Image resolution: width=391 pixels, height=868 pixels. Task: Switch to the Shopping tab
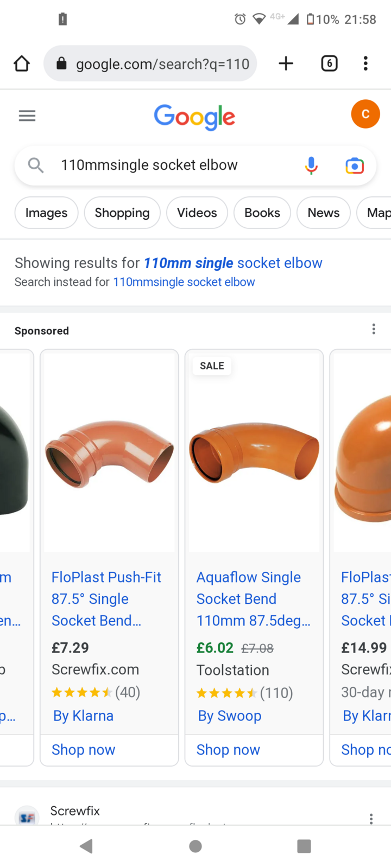pyautogui.click(x=122, y=213)
